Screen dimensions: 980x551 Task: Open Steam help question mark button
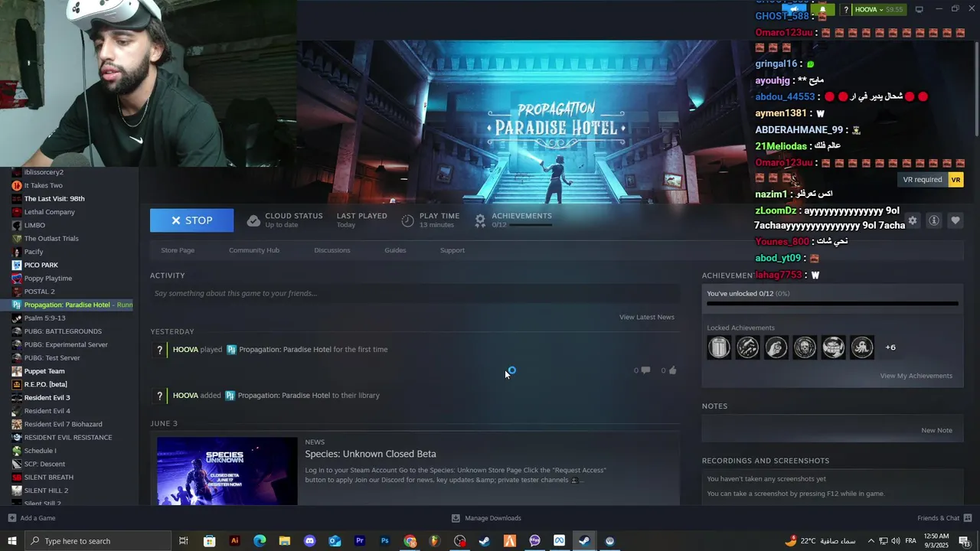[846, 10]
